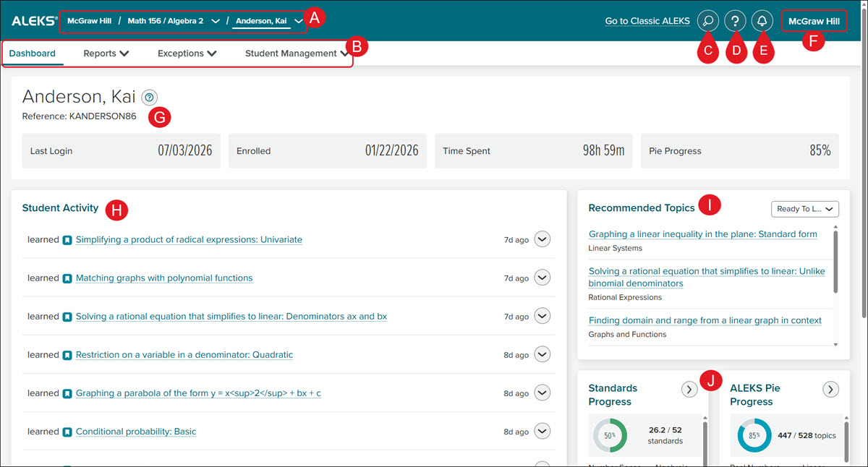
Task: Switch to the Dashboard tab
Action: click(x=33, y=53)
